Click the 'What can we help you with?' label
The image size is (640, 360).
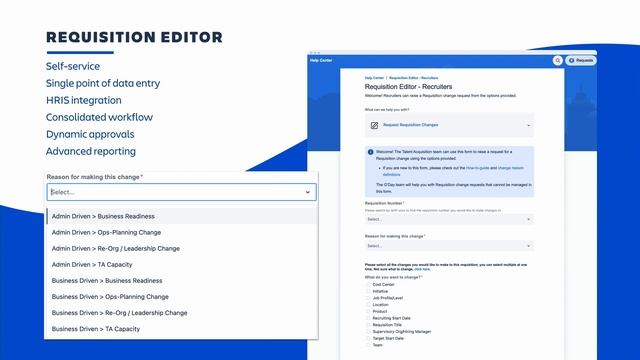pos(387,110)
